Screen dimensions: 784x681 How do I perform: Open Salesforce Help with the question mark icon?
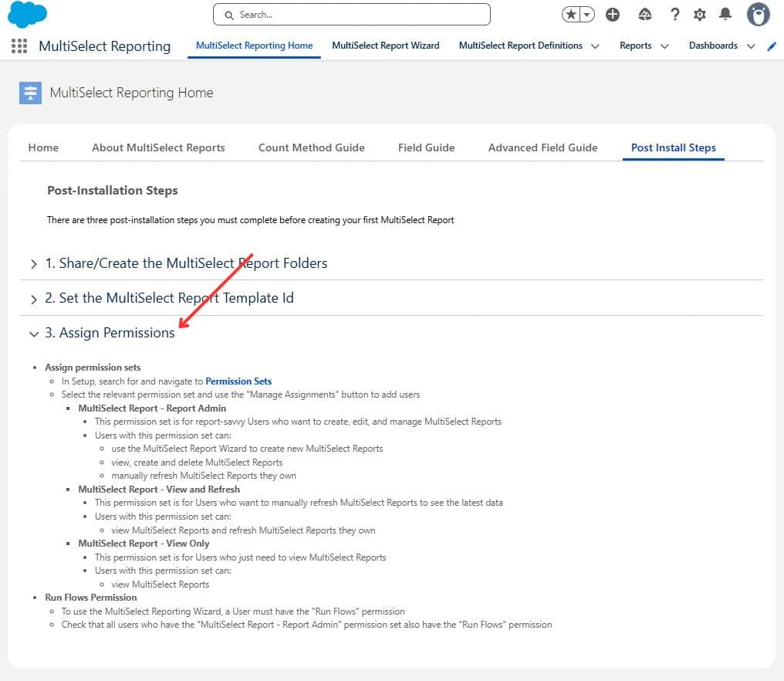[x=674, y=14]
